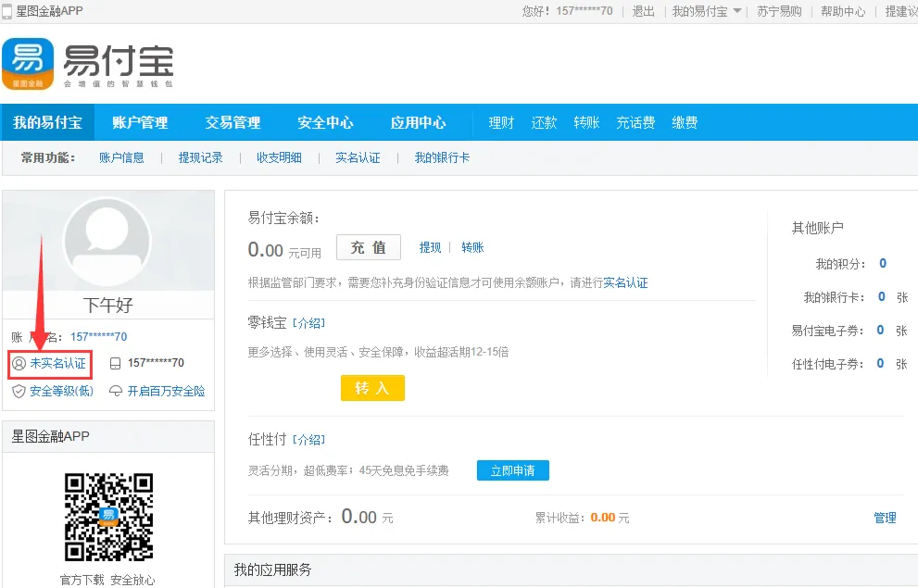This screenshot has height=588, width=918.
Task: Click the 提建议 link at top right
Action: [x=901, y=11]
